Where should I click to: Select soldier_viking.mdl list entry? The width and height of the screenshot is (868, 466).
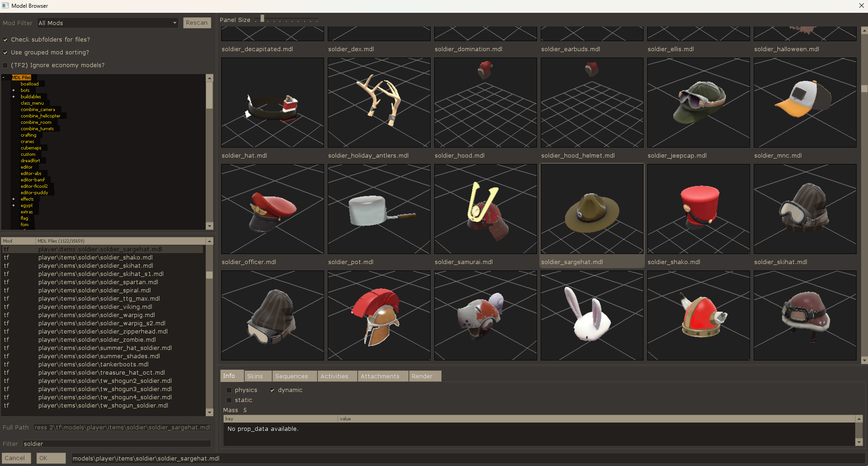click(103, 307)
